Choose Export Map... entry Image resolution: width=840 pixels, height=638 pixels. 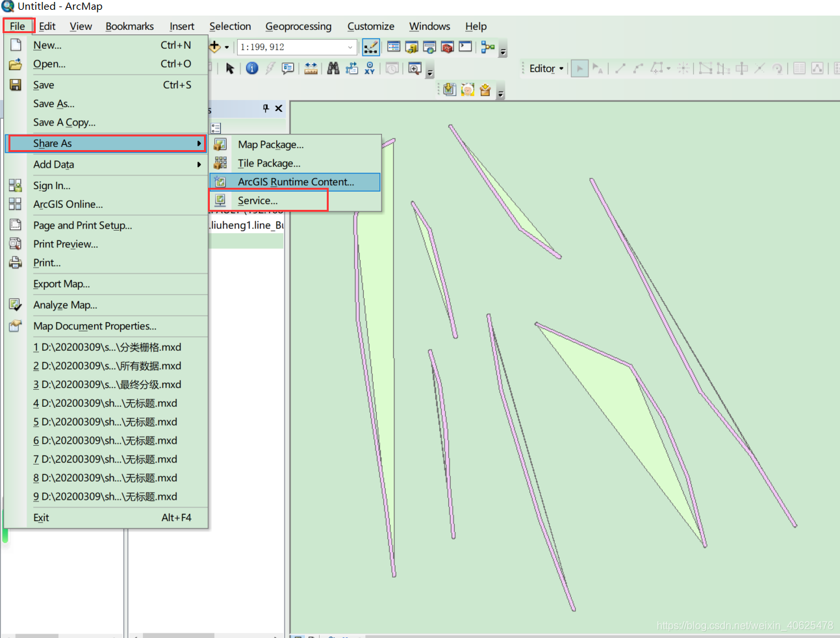pos(106,284)
